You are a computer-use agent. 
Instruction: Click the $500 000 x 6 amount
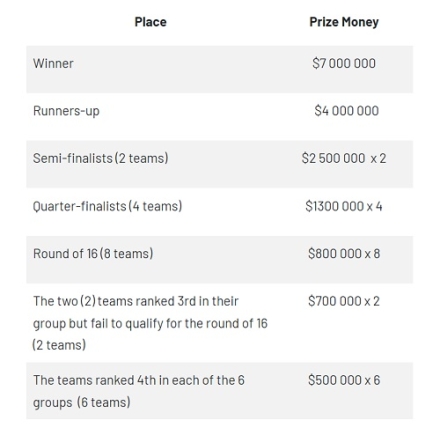pyautogui.click(x=344, y=380)
